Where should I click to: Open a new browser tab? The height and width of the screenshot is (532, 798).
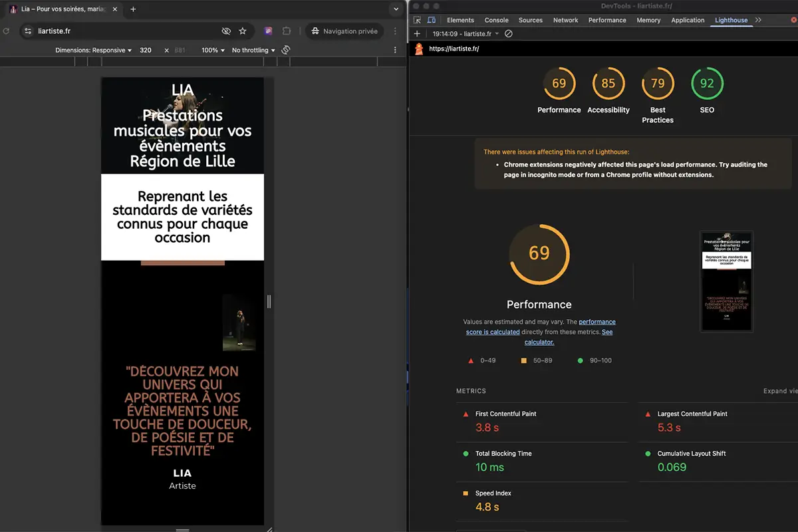(133, 9)
